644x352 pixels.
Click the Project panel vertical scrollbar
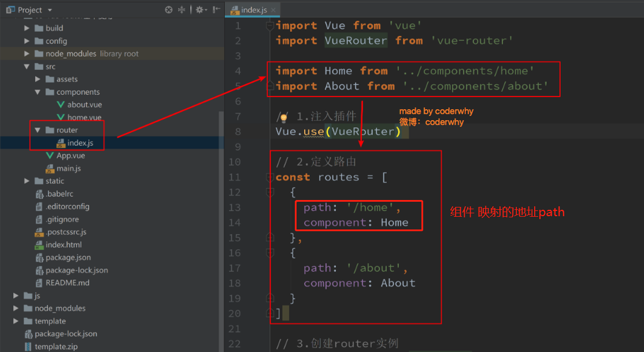(221, 230)
